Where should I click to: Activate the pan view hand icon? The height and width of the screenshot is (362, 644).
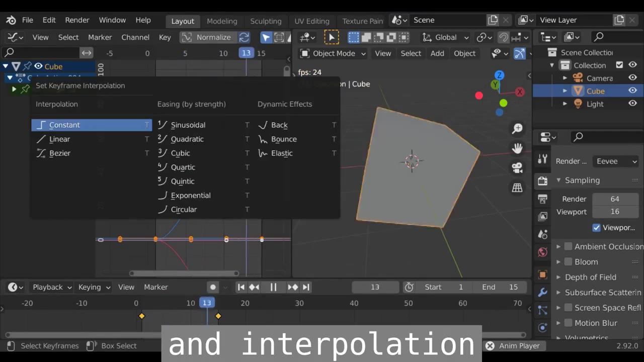517,148
